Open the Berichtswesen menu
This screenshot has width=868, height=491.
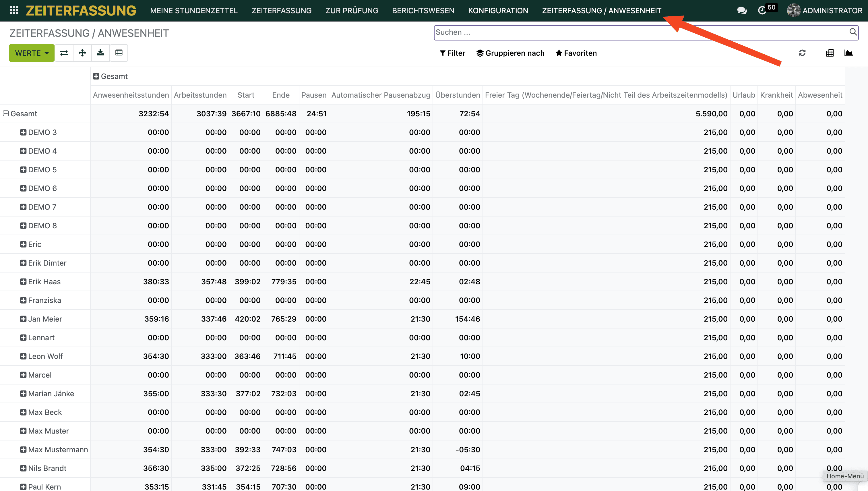(x=423, y=10)
